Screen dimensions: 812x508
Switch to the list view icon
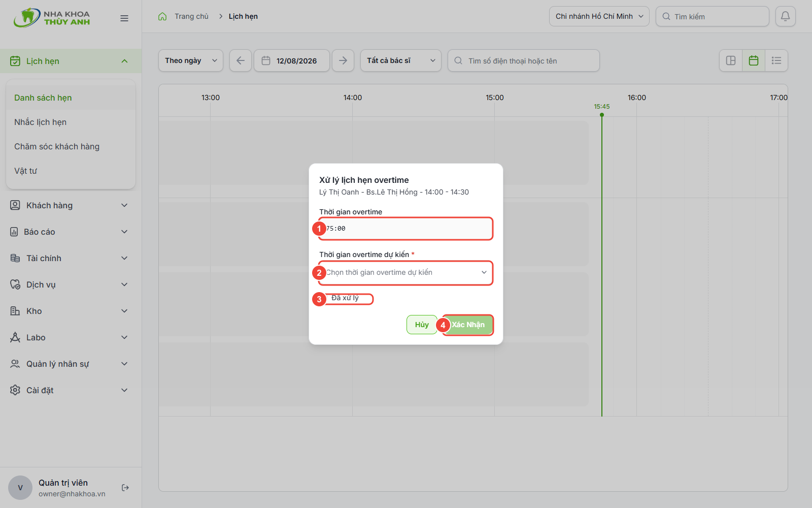pyautogui.click(x=776, y=60)
